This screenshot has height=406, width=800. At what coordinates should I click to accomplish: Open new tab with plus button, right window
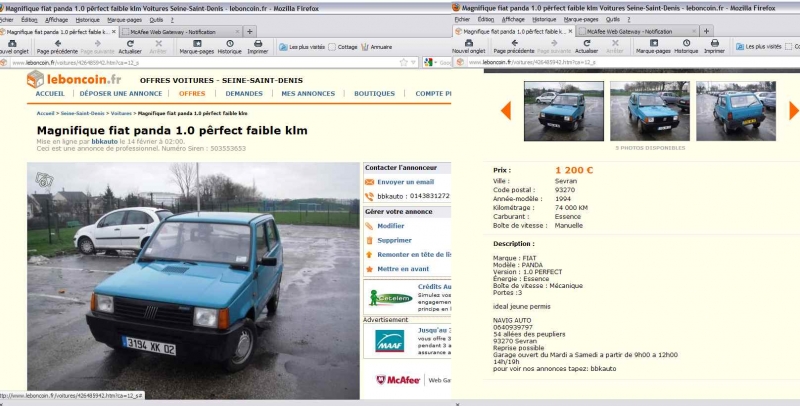point(706,31)
